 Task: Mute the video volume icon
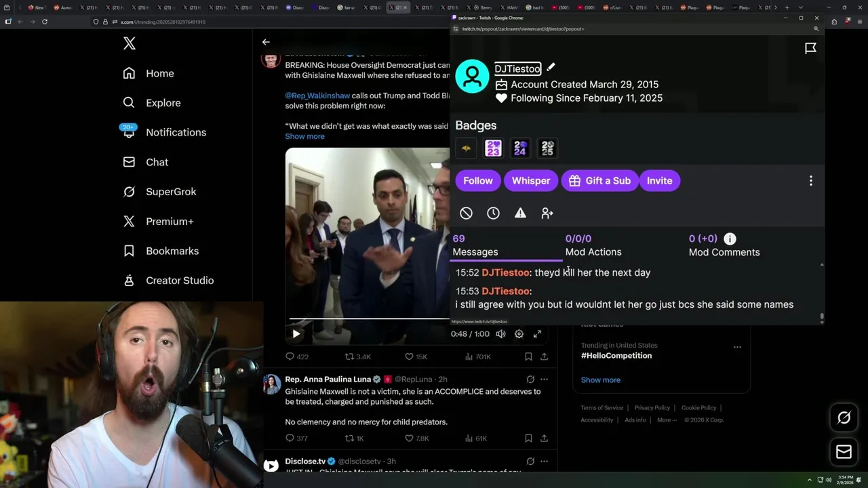point(500,333)
